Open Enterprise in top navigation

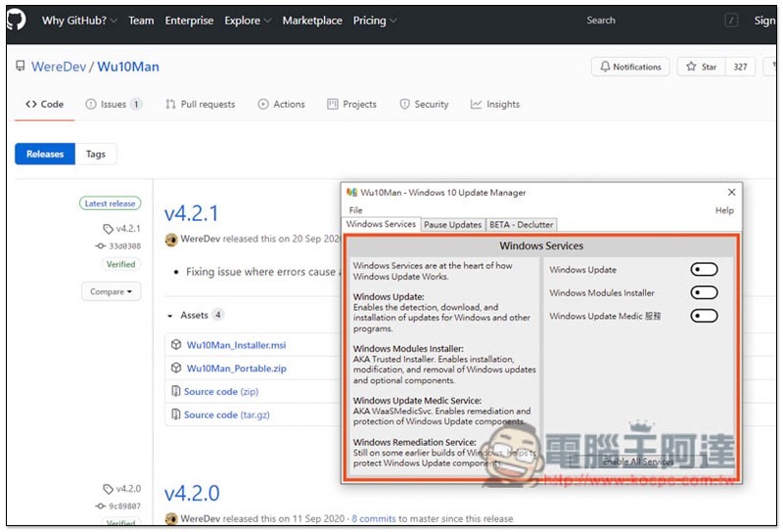189,21
